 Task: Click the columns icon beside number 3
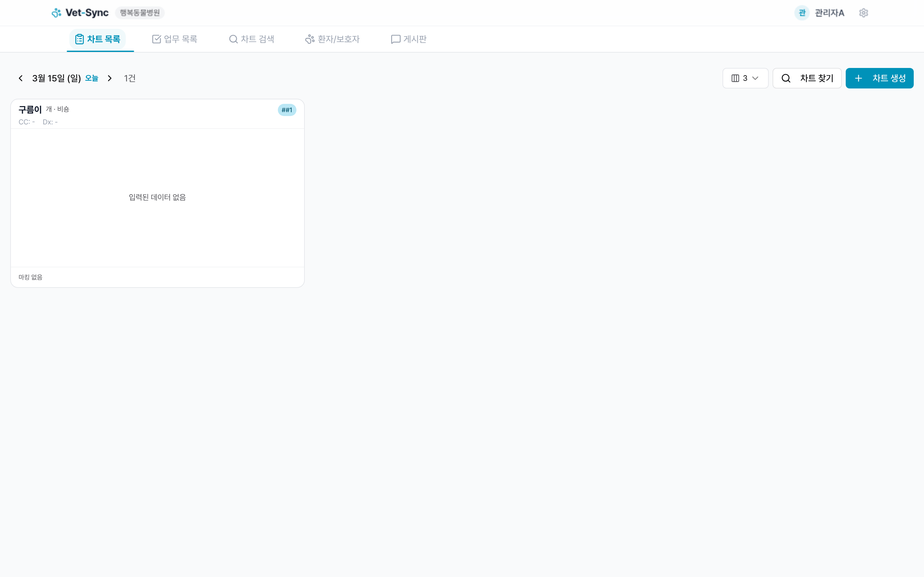coord(735,78)
